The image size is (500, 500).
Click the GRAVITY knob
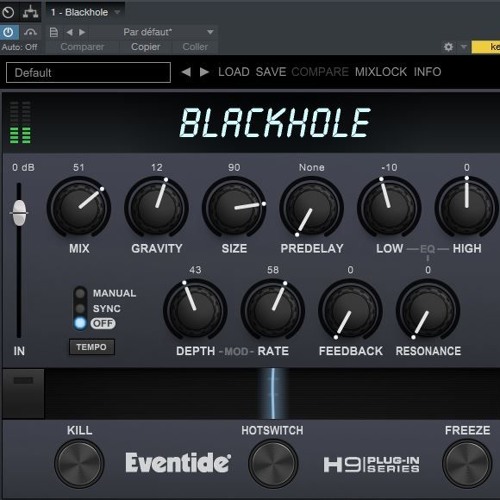pos(156,207)
